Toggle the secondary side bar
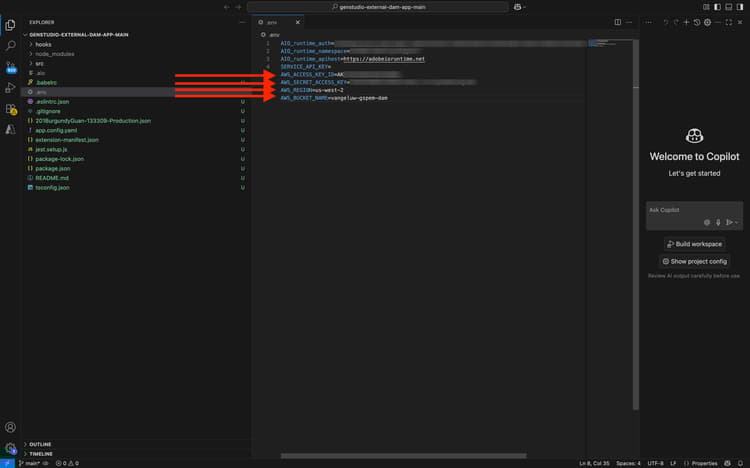 (740, 7)
